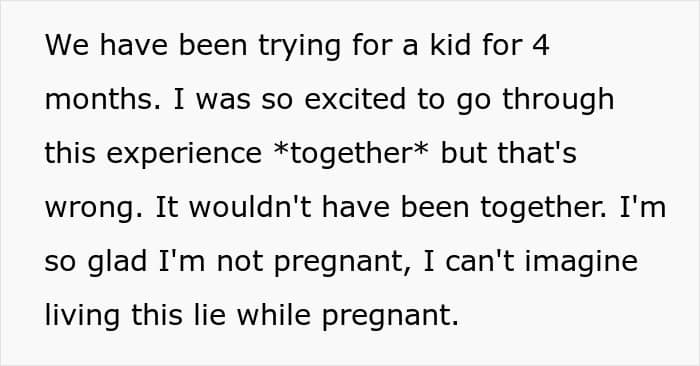Click the word "living" starting last line

point(82,317)
